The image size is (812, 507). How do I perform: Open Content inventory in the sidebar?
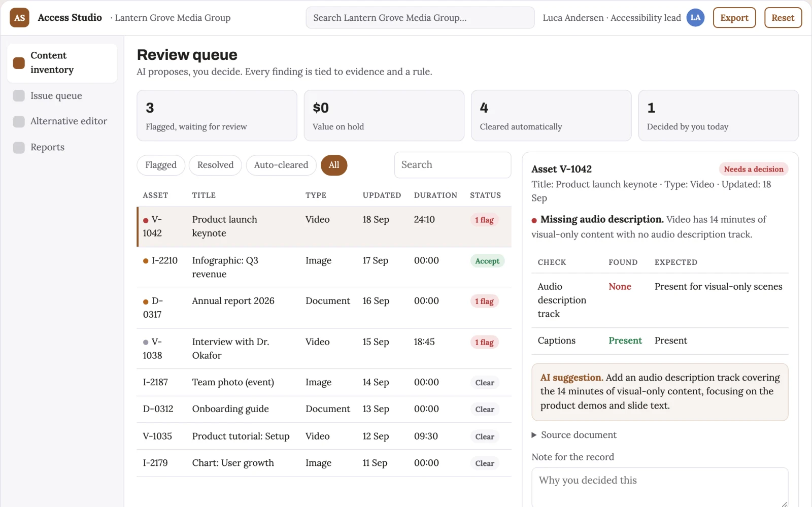click(62, 63)
